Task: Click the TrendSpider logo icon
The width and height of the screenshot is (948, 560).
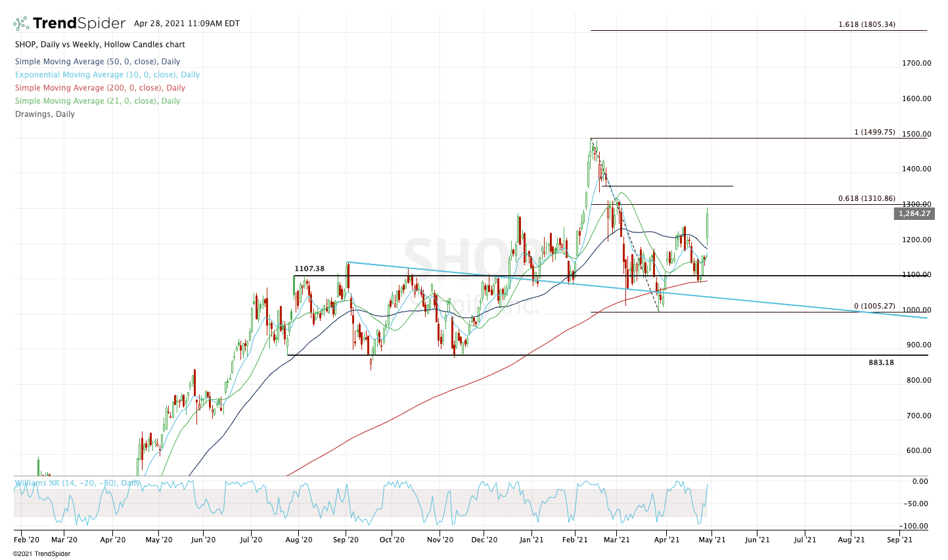Action: pyautogui.click(x=21, y=24)
